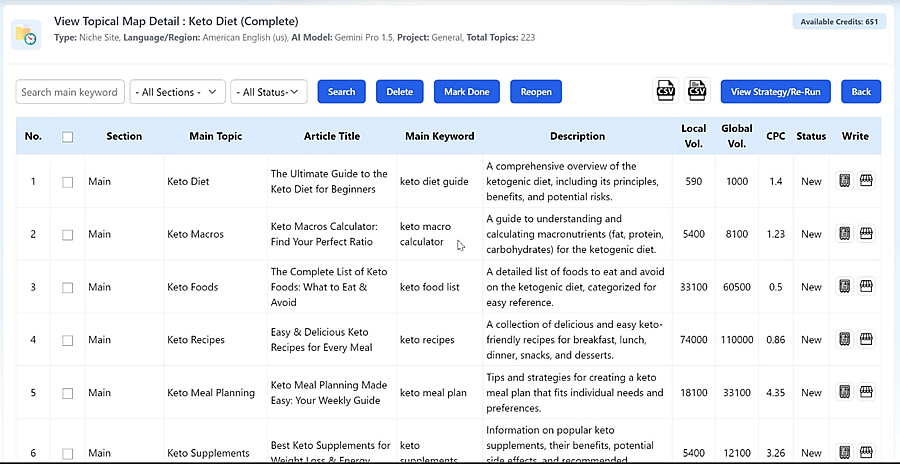Click the Mark Done button
900x464 pixels.
pyautogui.click(x=467, y=92)
